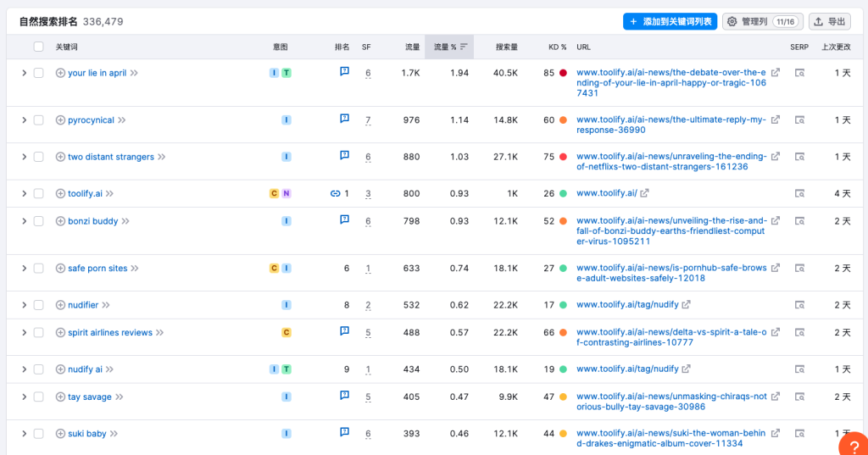Open SERP snapshot for nudifier row
The image size is (868, 455).
click(x=799, y=305)
